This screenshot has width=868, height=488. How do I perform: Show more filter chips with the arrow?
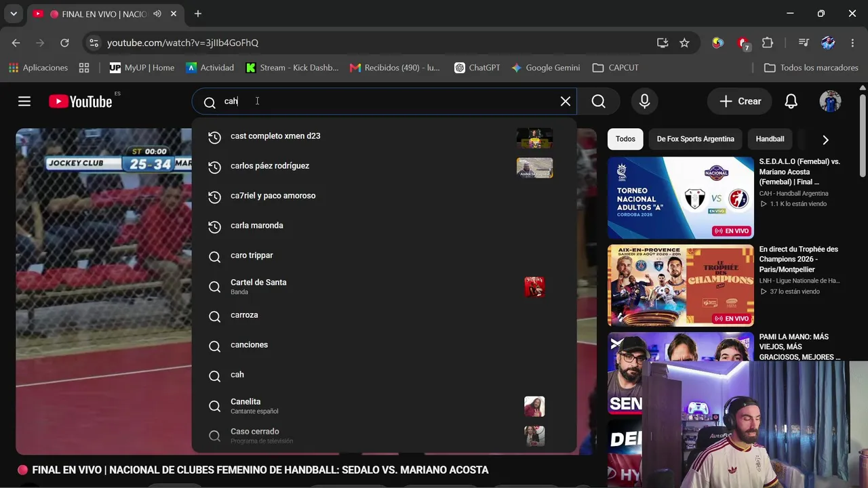tap(825, 140)
